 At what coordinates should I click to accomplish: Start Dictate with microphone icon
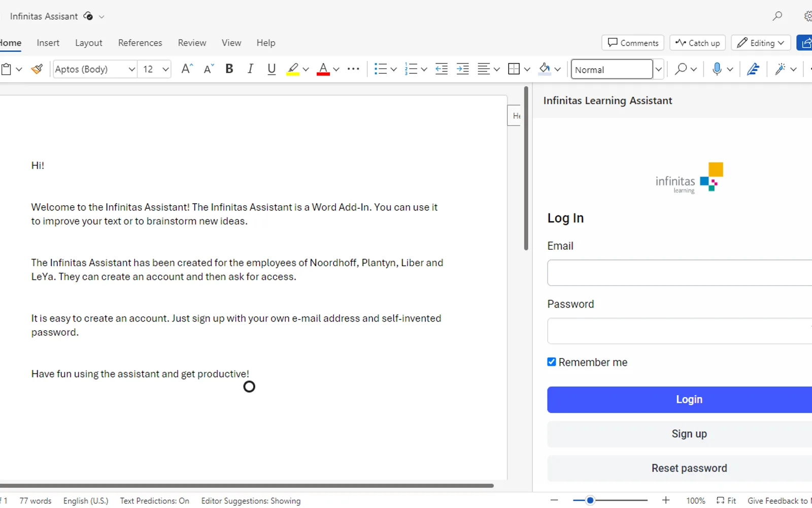point(717,69)
